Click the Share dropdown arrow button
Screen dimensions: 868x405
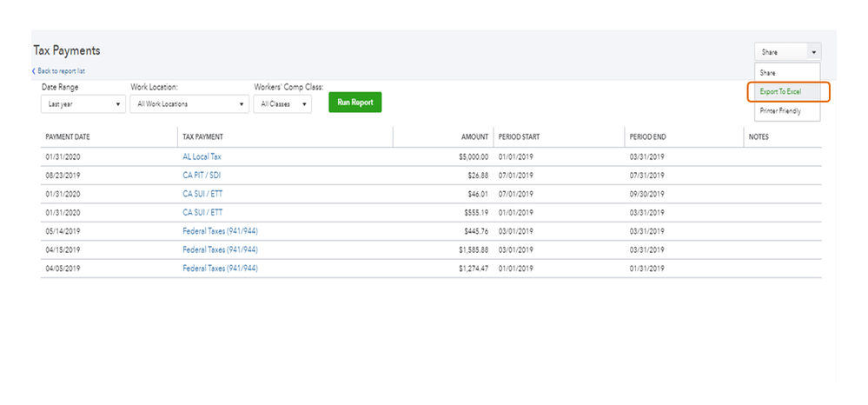pyautogui.click(x=813, y=52)
